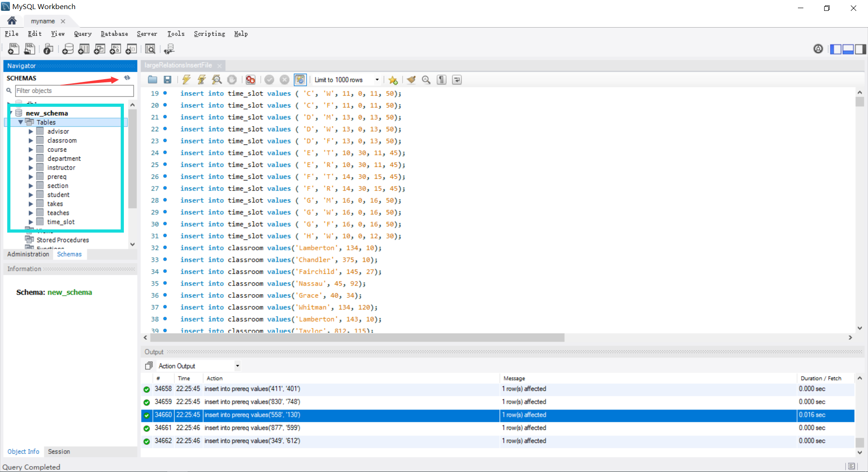Screen dimensions: 868x472
Task: Toggle auto-commit mode in the editor toolbar
Action: coord(300,80)
